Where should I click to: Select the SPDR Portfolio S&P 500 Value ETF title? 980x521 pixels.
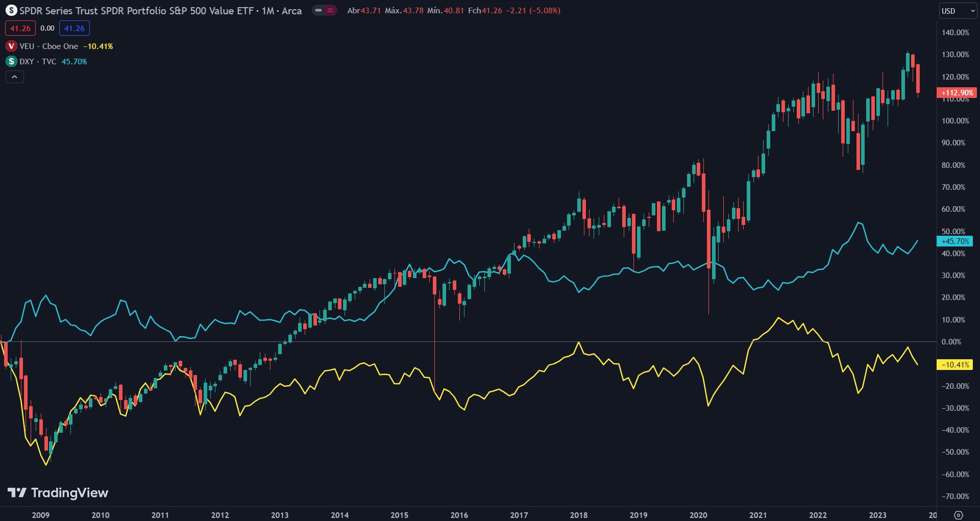(160, 10)
